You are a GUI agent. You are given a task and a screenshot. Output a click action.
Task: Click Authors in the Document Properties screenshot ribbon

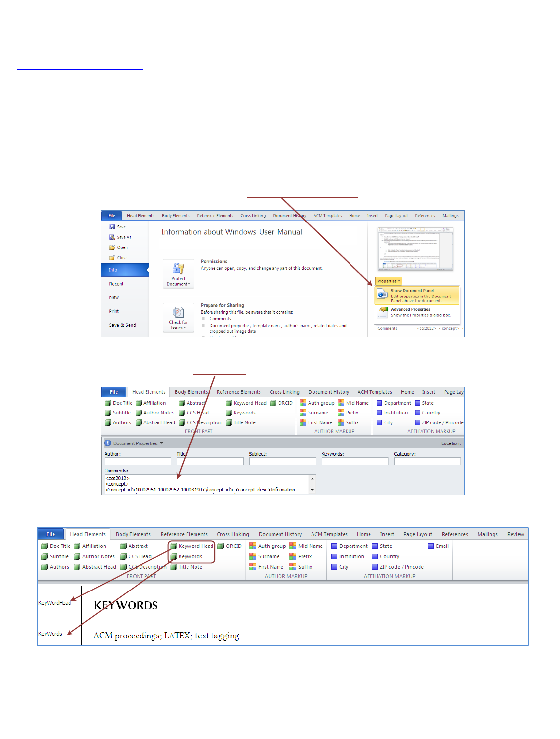[x=118, y=423]
